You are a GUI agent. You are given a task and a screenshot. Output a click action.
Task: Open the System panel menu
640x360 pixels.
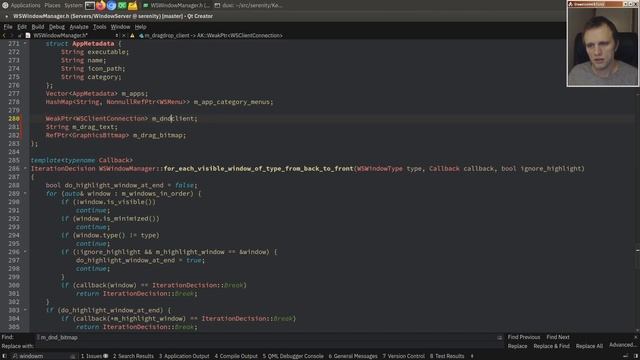[x=73, y=5]
